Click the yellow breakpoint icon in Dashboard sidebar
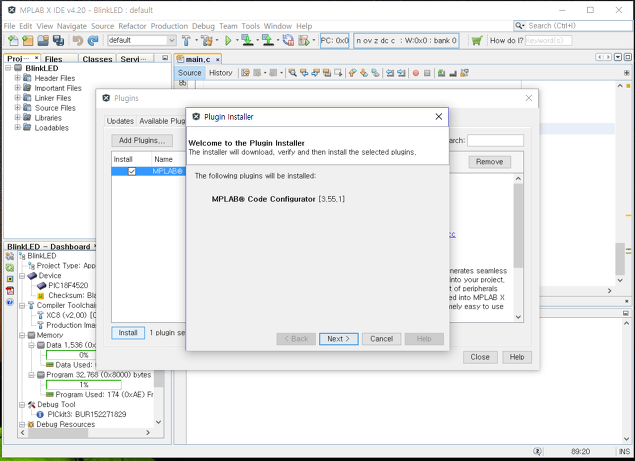Viewport: 635px width, 461px height. (10, 279)
